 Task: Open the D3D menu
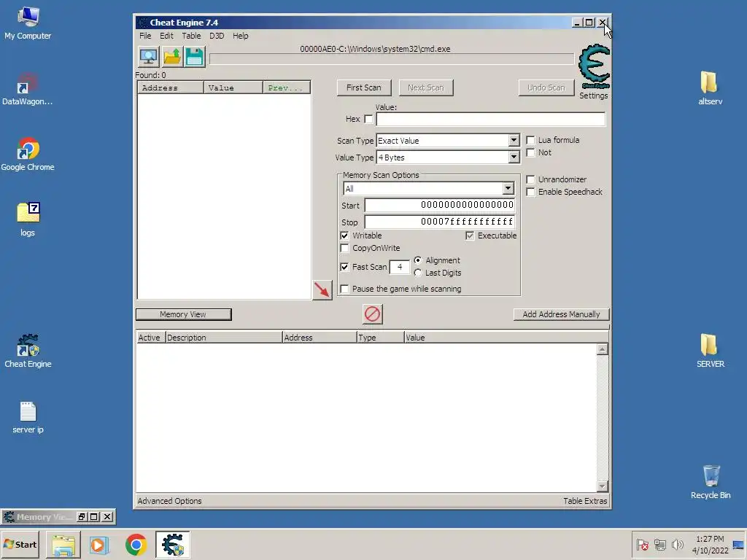tap(217, 36)
